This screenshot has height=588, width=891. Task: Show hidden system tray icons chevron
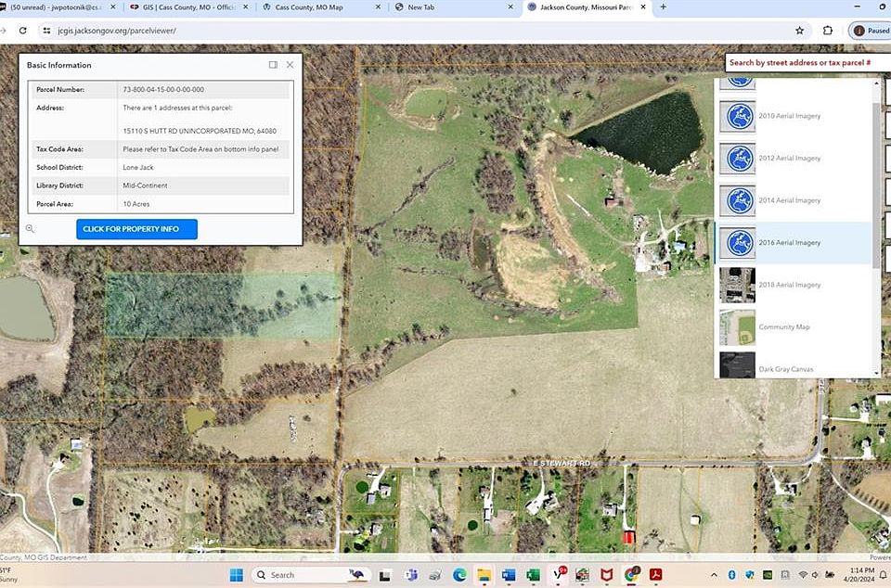click(x=715, y=575)
